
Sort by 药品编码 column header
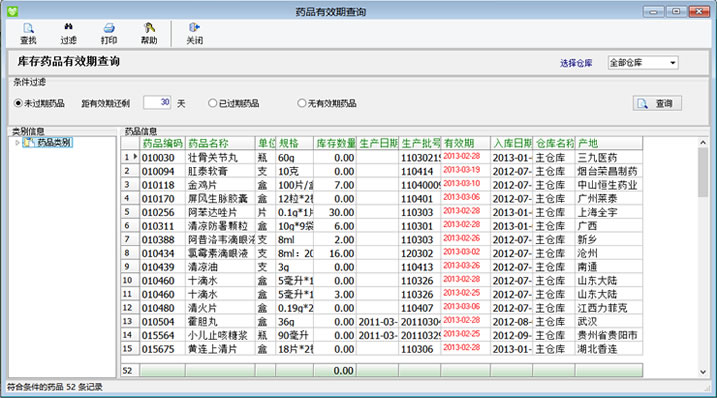point(162,143)
